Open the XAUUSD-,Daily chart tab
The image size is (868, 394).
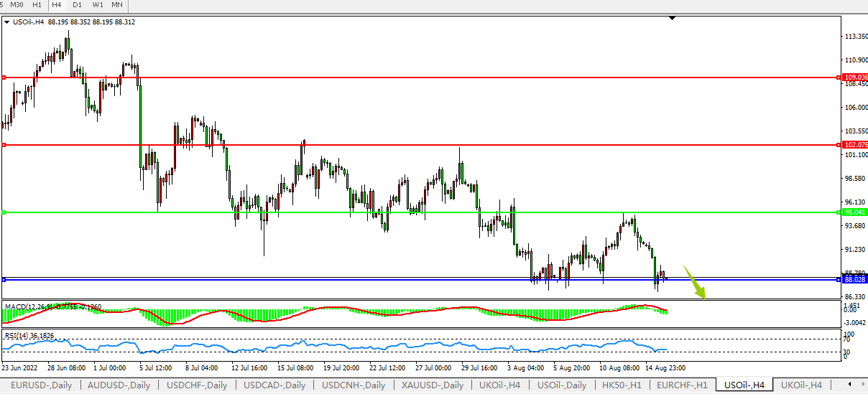coord(433,385)
